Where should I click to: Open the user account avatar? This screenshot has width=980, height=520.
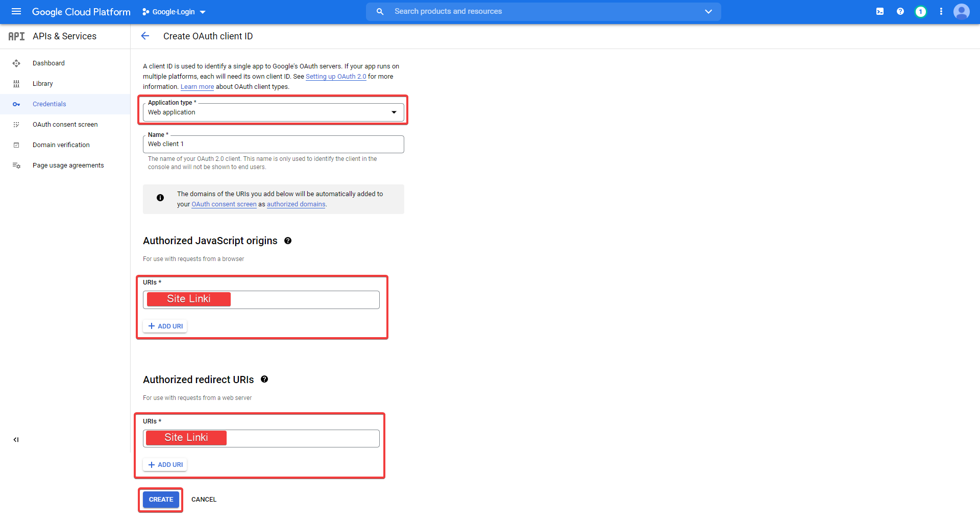(x=962, y=11)
